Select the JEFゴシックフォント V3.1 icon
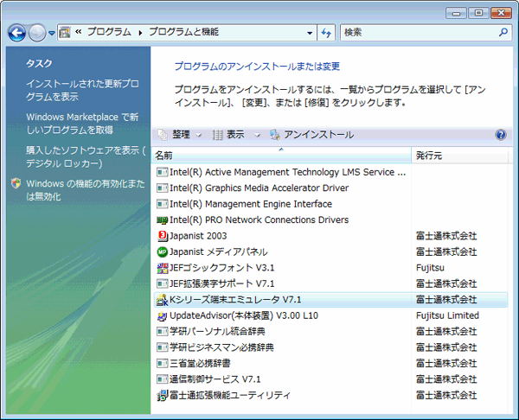This screenshot has height=420, width=519. click(163, 268)
